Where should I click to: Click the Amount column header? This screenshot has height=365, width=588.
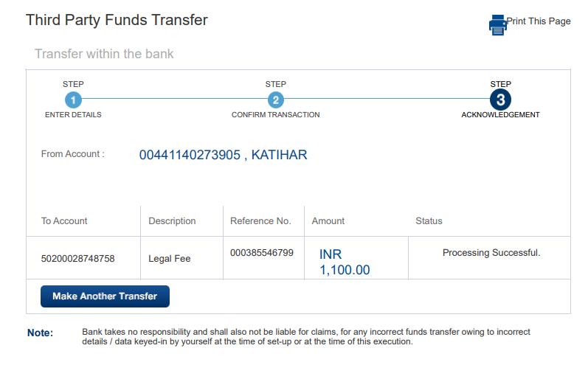[328, 221]
